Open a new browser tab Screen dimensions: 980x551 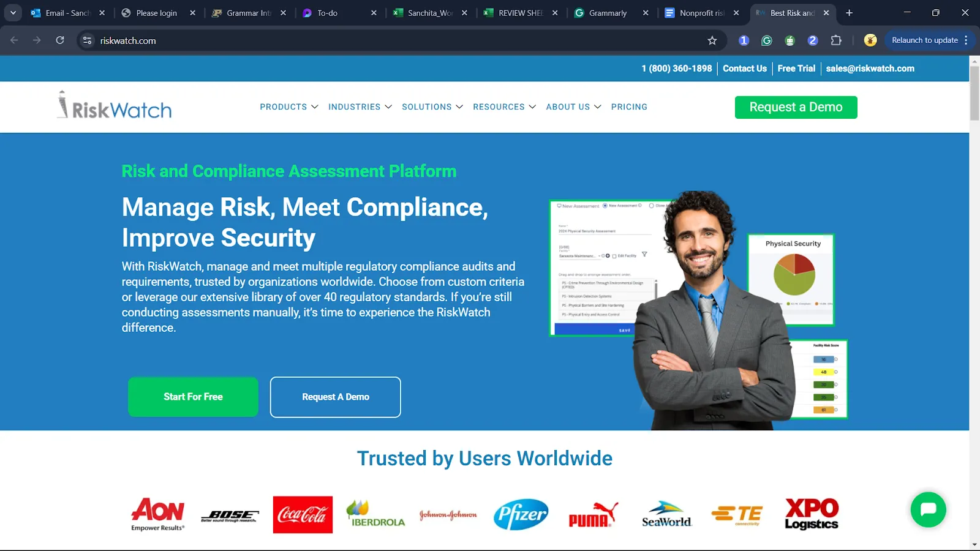[849, 13]
